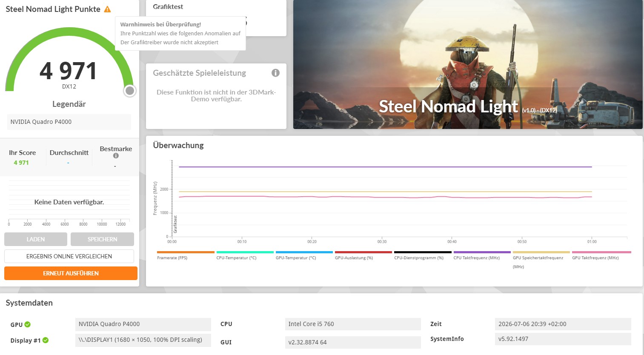
Task: Click the Durchschnitt column label
Action: (69, 153)
